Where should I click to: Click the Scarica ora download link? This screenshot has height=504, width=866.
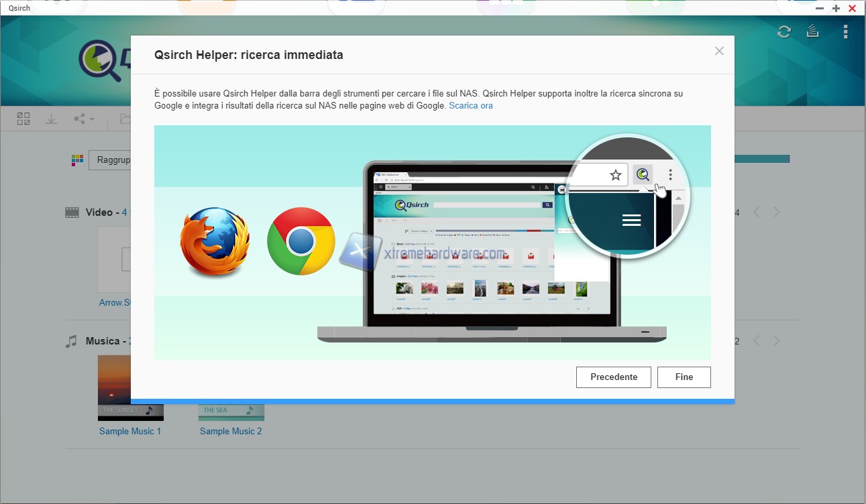point(471,106)
